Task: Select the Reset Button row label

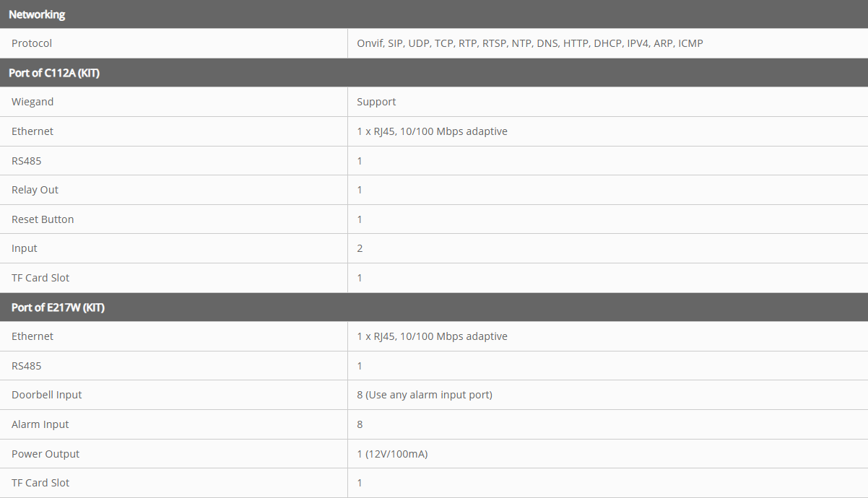Action: pos(43,219)
